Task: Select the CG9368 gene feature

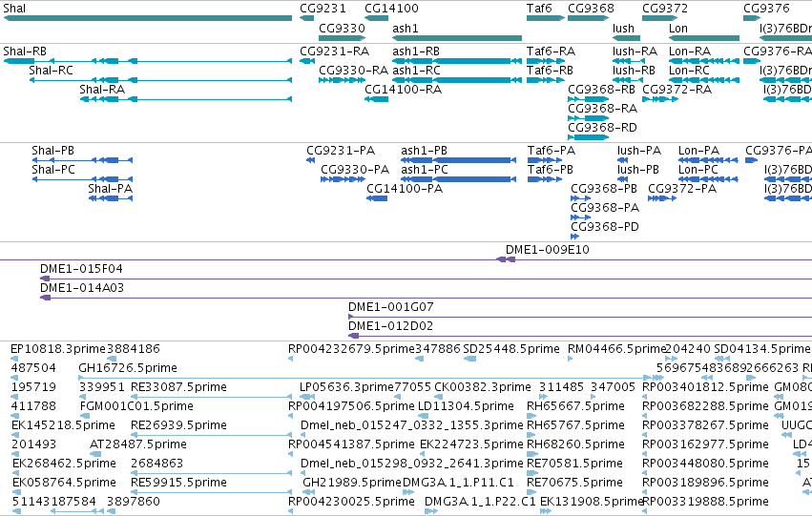Action: pyautogui.click(x=589, y=18)
